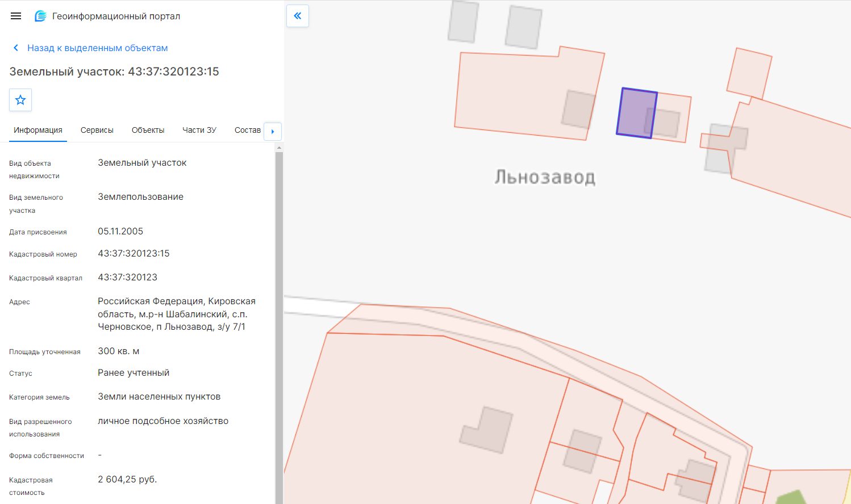Click the Льнозавод map label
The height and width of the screenshot is (504, 851).
pyautogui.click(x=545, y=177)
